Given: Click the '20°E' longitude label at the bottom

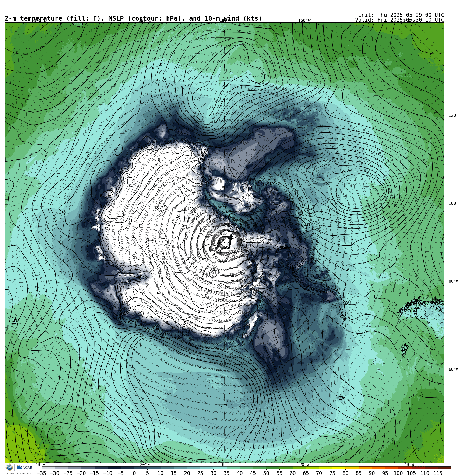Looking at the screenshot, I should [145, 465].
